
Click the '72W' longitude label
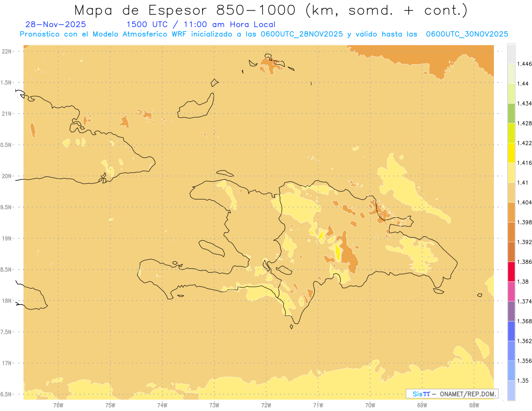pos(266,405)
